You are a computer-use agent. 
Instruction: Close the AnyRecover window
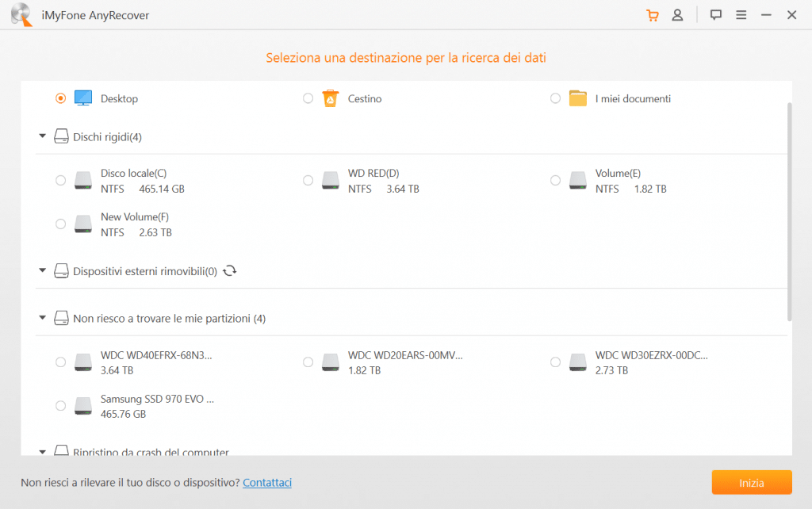tap(792, 15)
